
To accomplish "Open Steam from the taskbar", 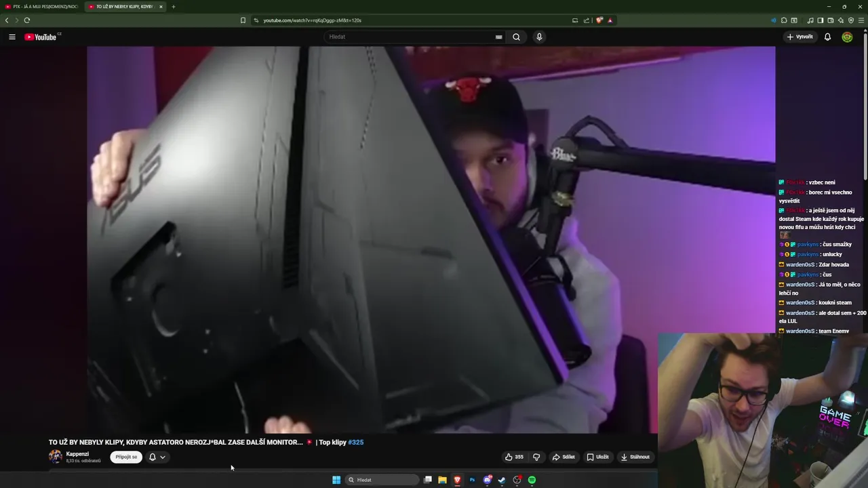I will (x=502, y=480).
